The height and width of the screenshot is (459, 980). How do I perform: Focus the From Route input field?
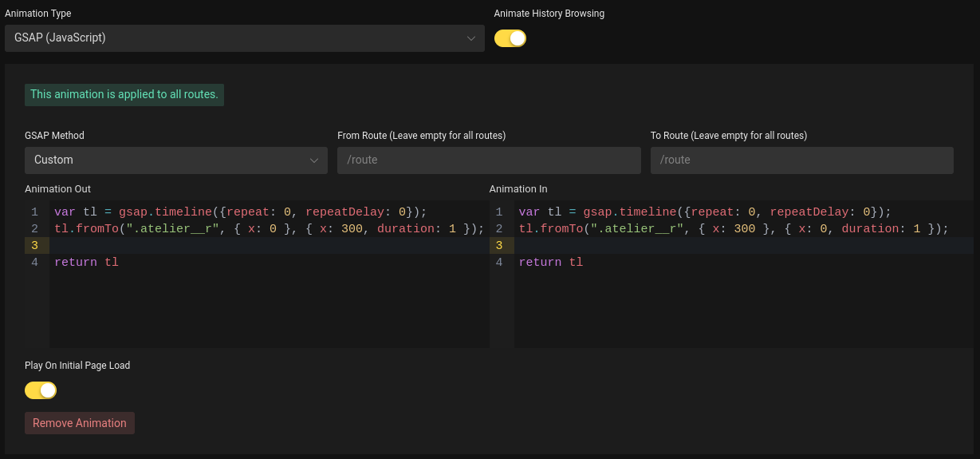point(489,160)
